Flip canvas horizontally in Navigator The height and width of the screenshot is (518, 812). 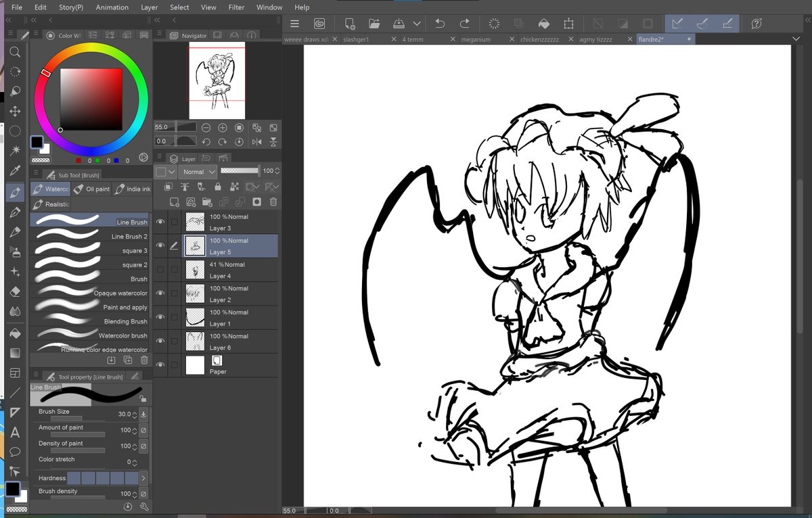pos(256,142)
